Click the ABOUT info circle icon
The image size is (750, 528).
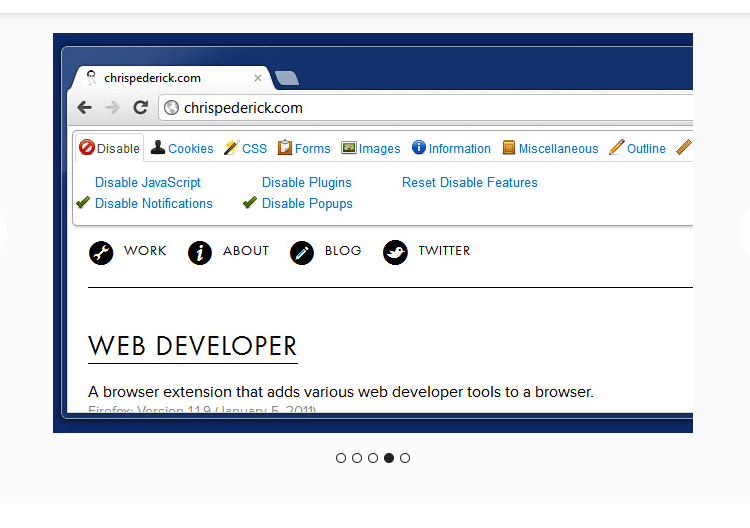[200, 253]
